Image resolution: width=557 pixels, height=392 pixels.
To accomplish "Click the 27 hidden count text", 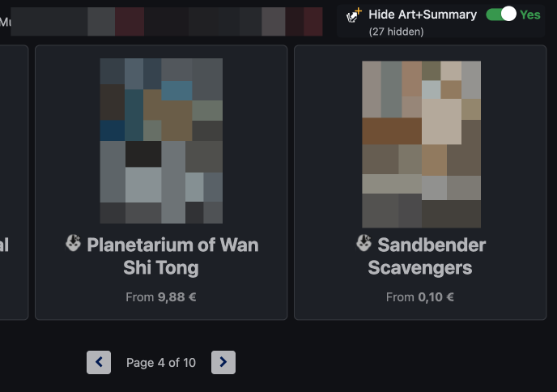I will [396, 32].
